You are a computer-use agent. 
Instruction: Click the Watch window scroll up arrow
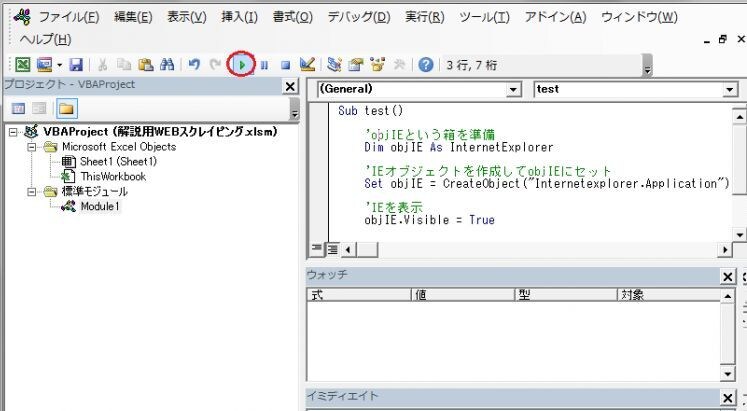(x=727, y=296)
